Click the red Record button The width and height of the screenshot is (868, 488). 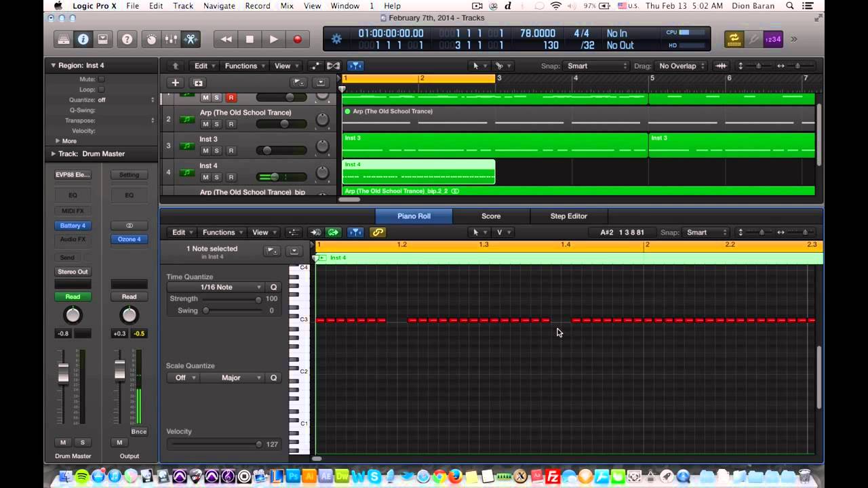click(297, 39)
